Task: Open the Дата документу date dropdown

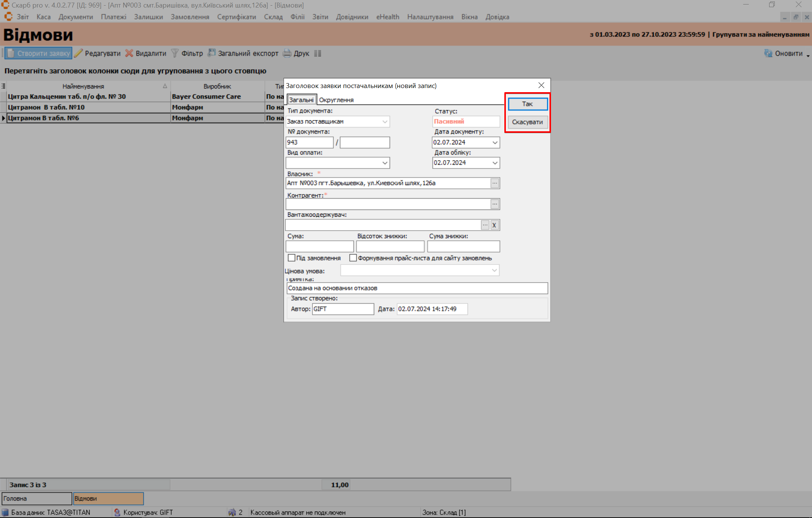Action: coord(495,143)
